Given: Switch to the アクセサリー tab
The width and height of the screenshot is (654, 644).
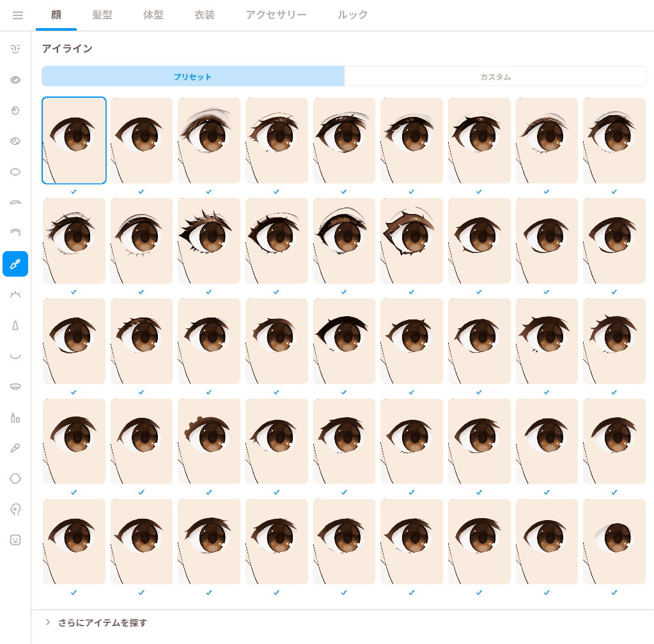Looking at the screenshot, I should tap(276, 15).
